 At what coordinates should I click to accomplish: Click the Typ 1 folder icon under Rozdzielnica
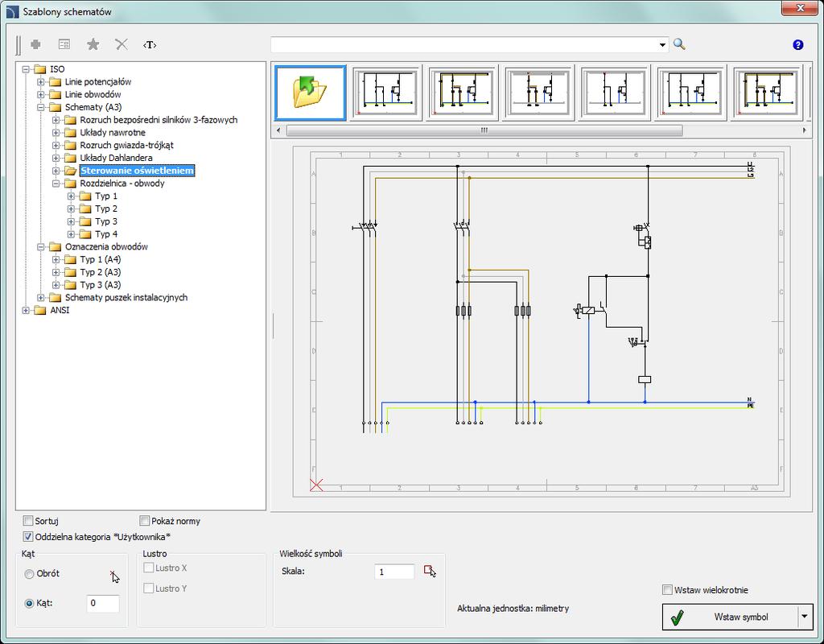pos(85,196)
